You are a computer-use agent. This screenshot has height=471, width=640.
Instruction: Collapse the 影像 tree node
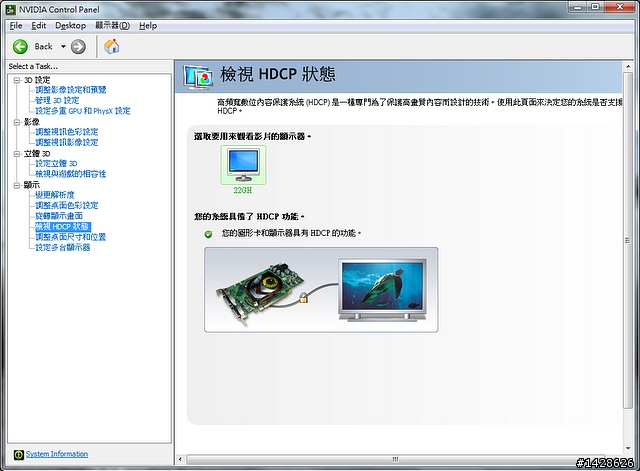(17, 122)
